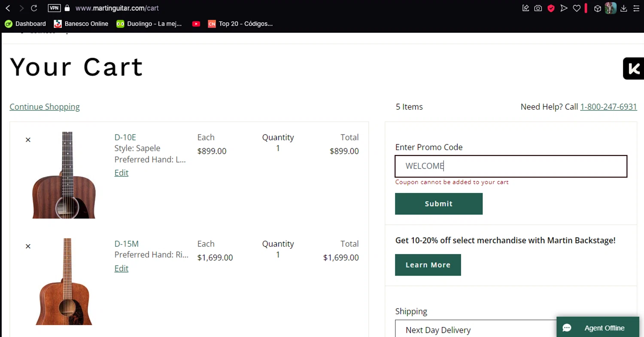Screen dimensions: 644x337
Task: Open the Flow send arrow icon
Action: click(564, 8)
